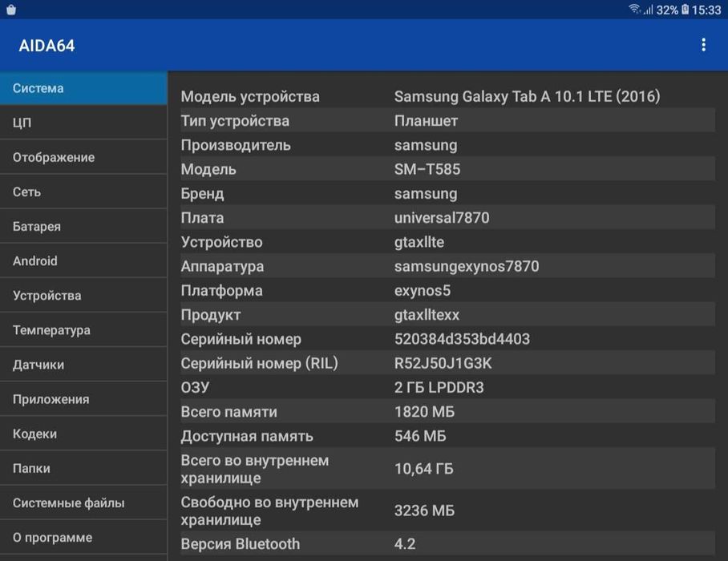Open the О программе sidebar item

pos(83,537)
